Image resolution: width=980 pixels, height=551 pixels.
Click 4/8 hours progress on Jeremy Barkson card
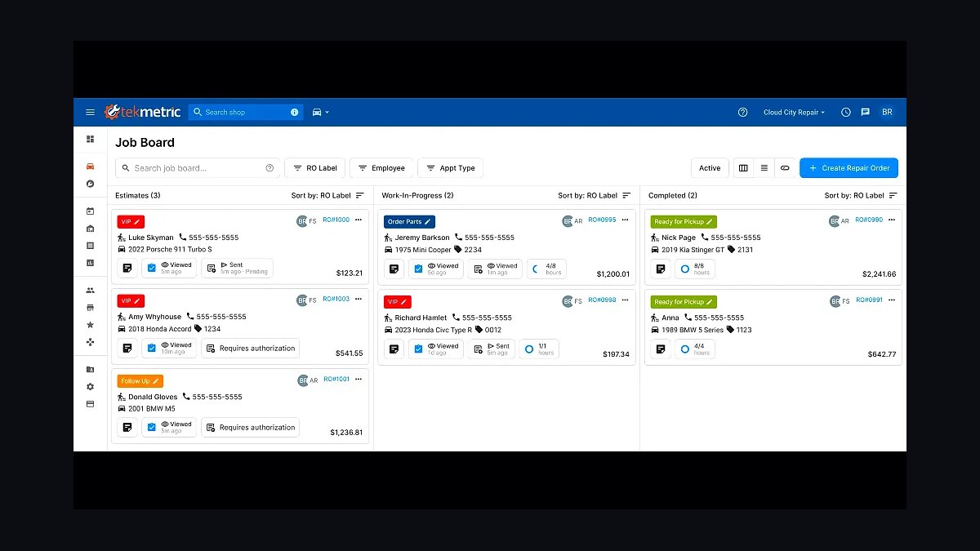[x=546, y=269]
